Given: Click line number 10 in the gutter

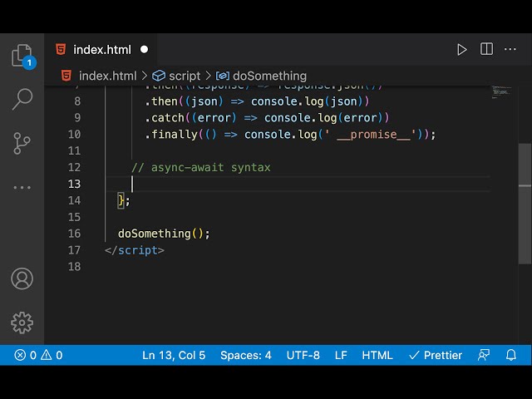Looking at the screenshot, I should click(x=74, y=135).
